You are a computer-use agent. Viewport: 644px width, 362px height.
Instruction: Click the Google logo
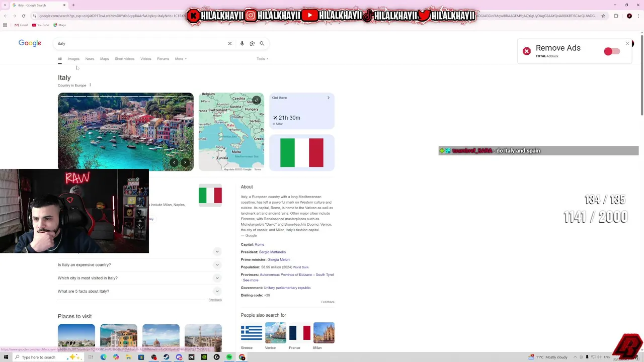tap(30, 43)
